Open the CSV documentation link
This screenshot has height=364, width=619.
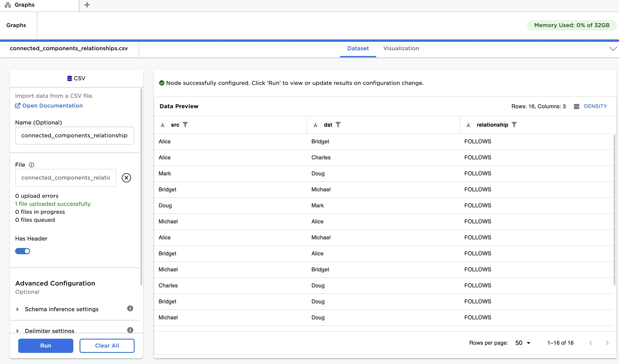click(52, 106)
